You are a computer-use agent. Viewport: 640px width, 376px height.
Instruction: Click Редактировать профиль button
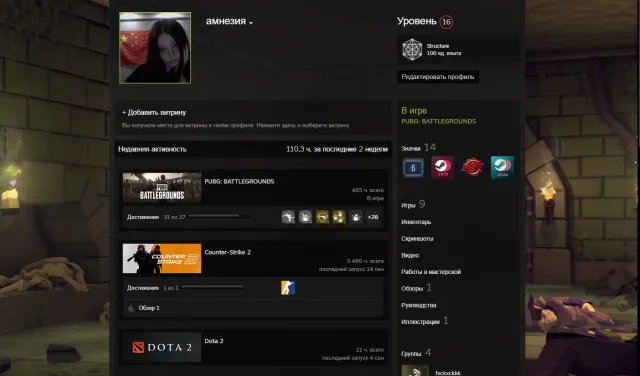coord(438,77)
